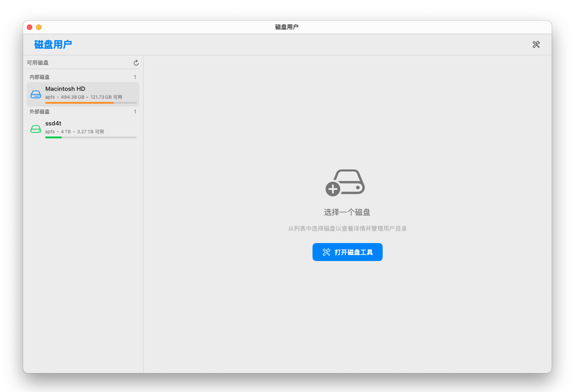This screenshot has width=577, height=392.
Task: Click the yellow minimize window button
Action: 39,27
